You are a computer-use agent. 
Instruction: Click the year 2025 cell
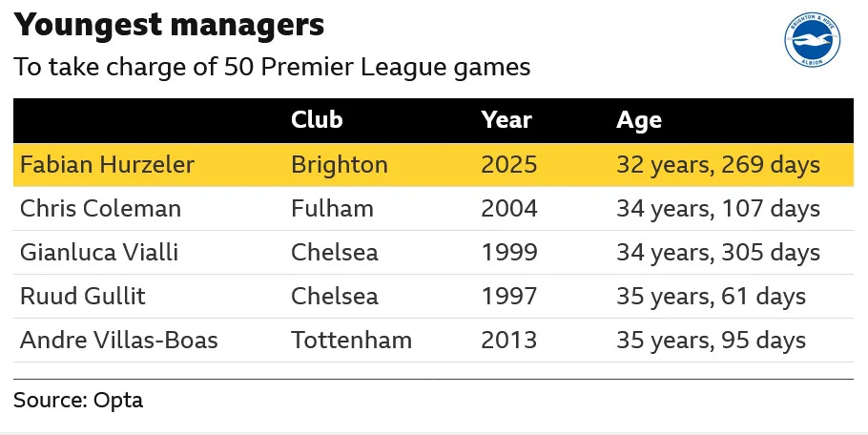point(509,165)
